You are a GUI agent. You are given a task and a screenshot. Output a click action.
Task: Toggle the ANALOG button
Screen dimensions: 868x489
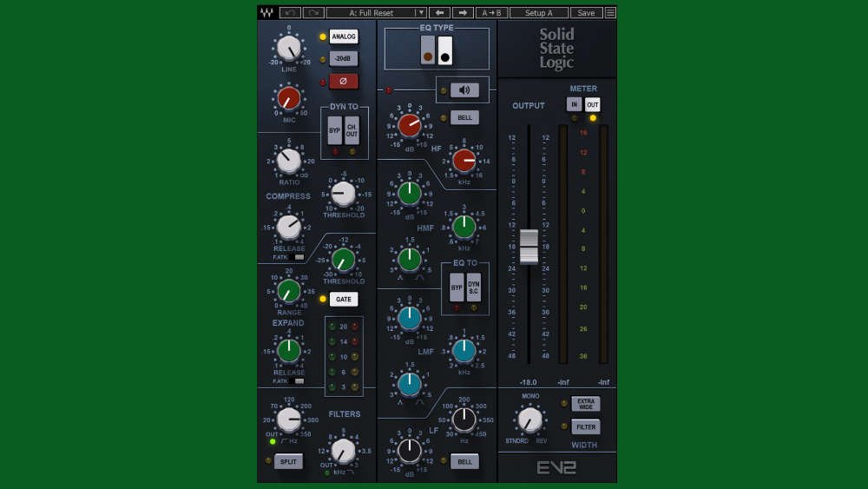pos(344,36)
